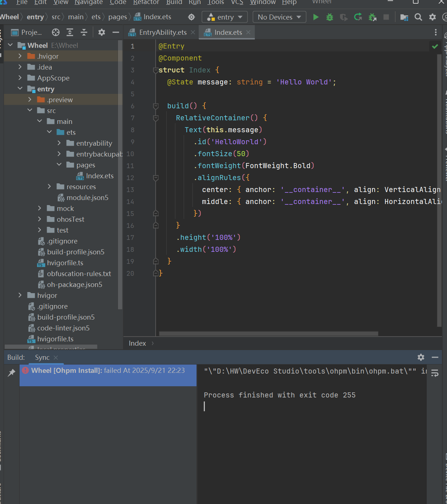Switch to the EntryAbility.ets editor tab
This screenshot has height=504, width=447.
(x=163, y=32)
